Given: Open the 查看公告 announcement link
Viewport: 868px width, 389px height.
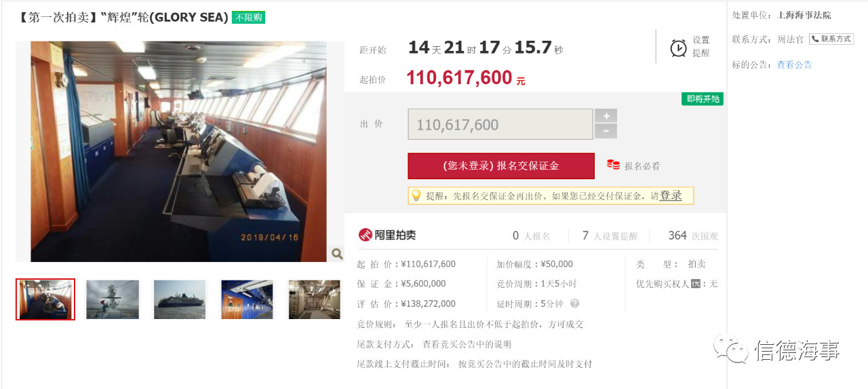Looking at the screenshot, I should coord(794,64).
